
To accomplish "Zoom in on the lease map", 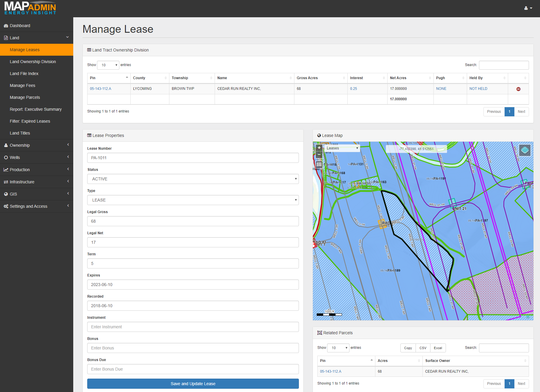I will coord(319,148).
